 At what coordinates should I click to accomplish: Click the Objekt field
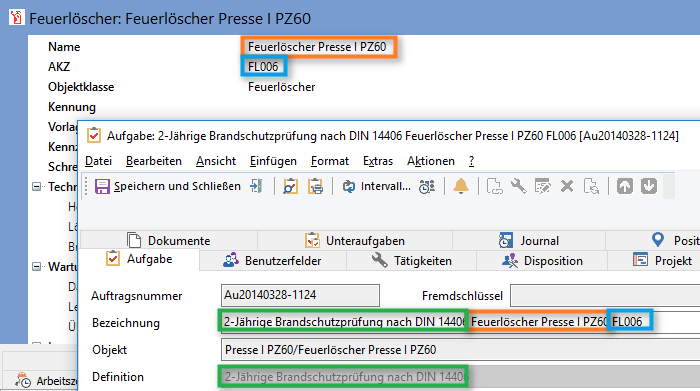click(460, 349)
